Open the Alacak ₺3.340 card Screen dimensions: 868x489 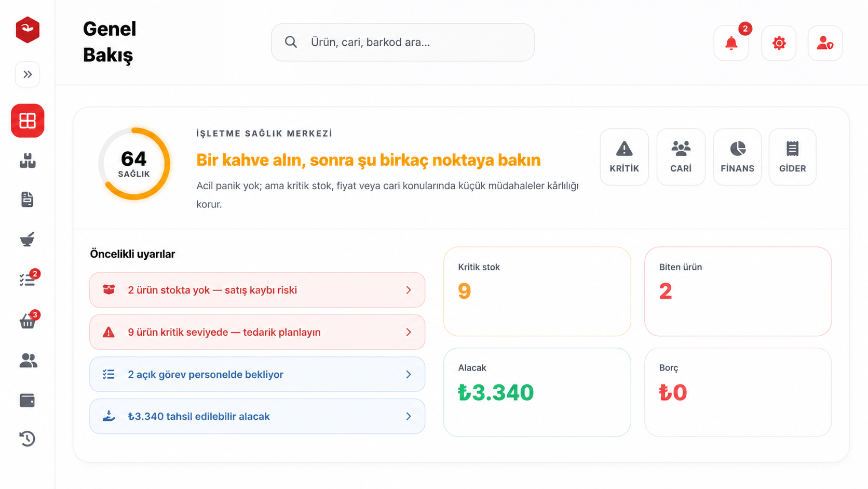click(x=537, y=392)
